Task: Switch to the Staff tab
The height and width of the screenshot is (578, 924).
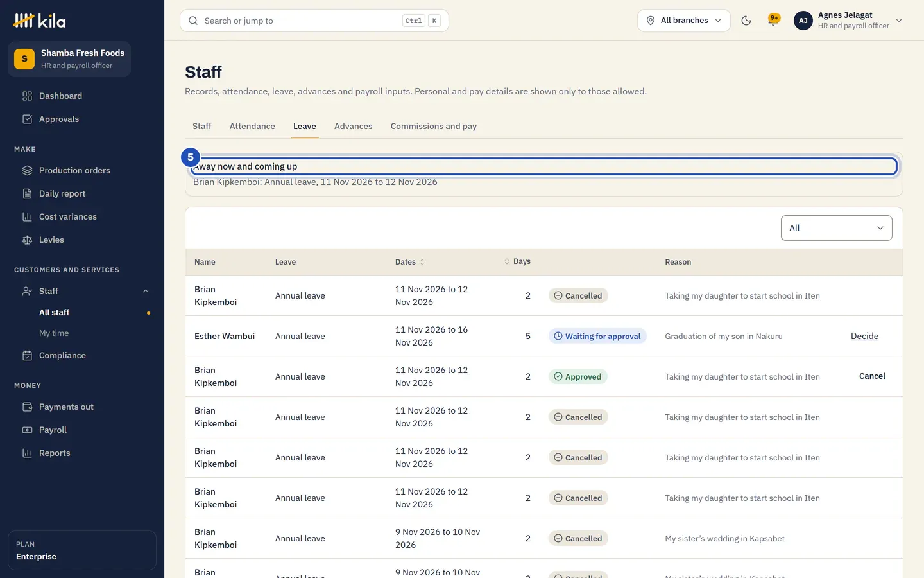Action: pos(202,127)
